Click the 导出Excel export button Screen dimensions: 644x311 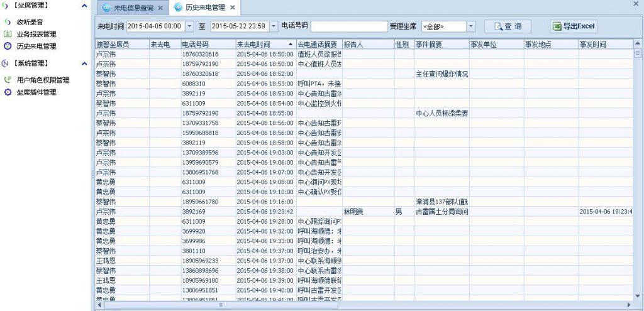click(574, 26)
